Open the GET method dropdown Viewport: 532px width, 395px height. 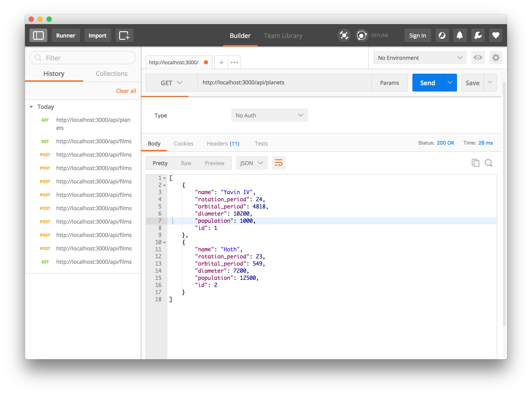point(171,83)
